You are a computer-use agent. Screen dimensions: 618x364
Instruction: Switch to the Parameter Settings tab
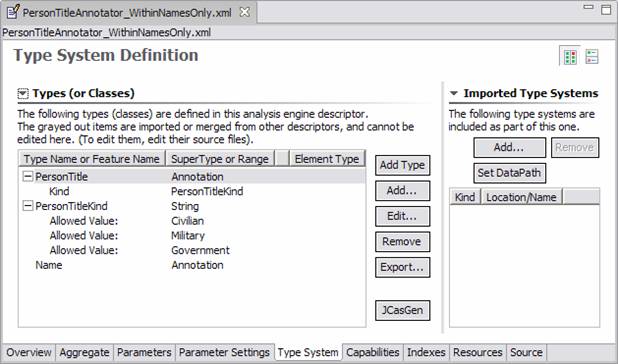tap(224, 352)
